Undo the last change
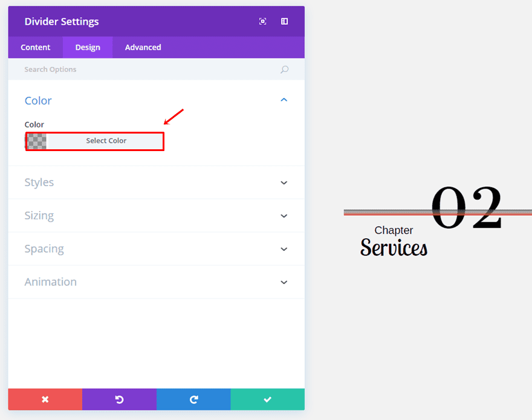This screenshot has height=420, width=532. [x=119, y=399]
